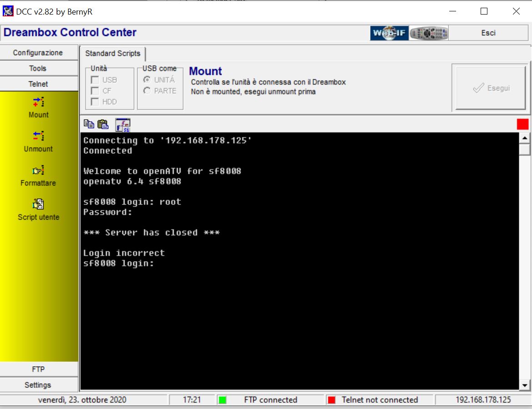Click the DCC application icon in title bar

pos(8,11)
